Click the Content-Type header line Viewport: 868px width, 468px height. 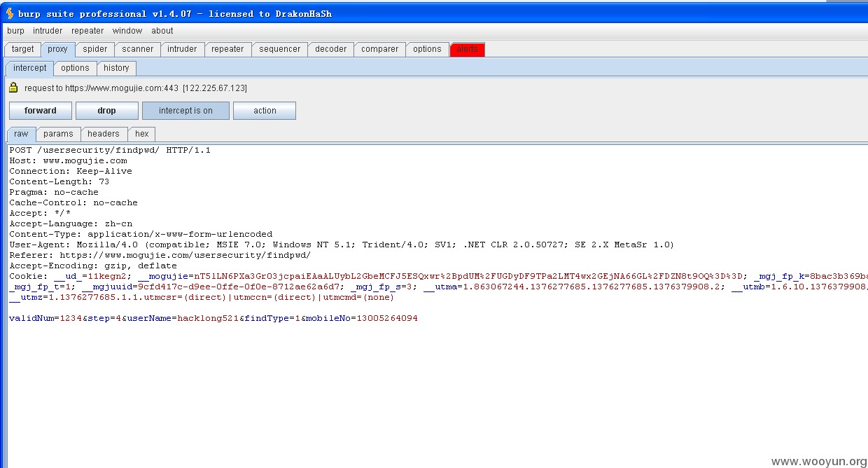(x=141, y=234)
